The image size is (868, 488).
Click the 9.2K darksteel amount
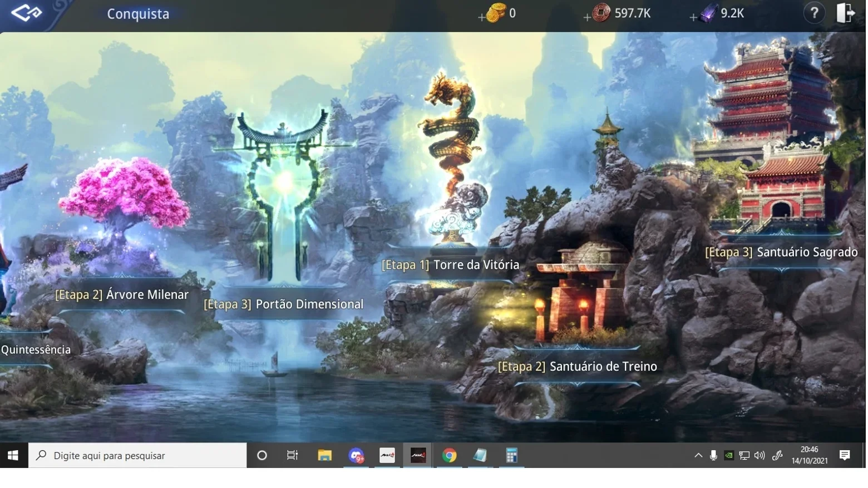click(732, 13)
